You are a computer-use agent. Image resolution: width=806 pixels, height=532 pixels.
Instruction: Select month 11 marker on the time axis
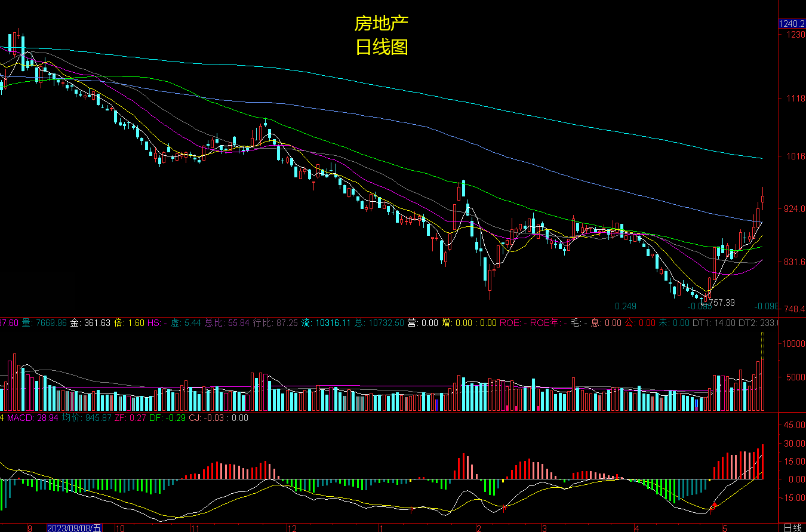[195, 528]
